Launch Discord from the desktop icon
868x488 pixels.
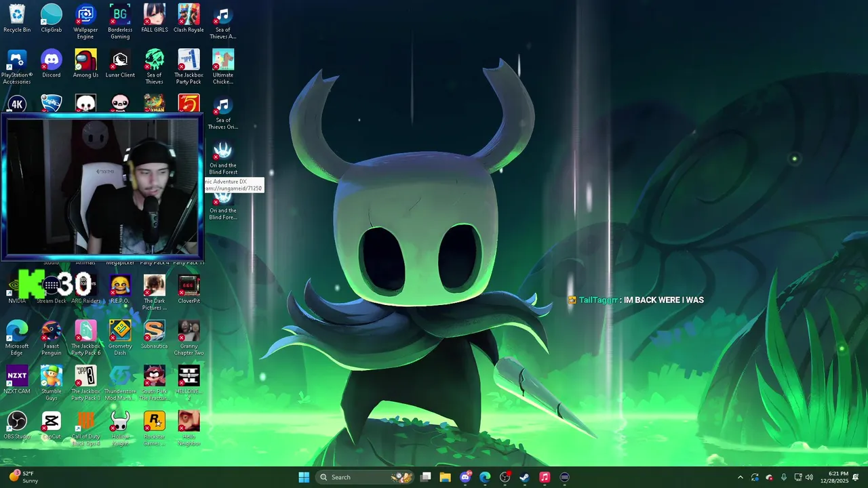click(x=52, y=64)
